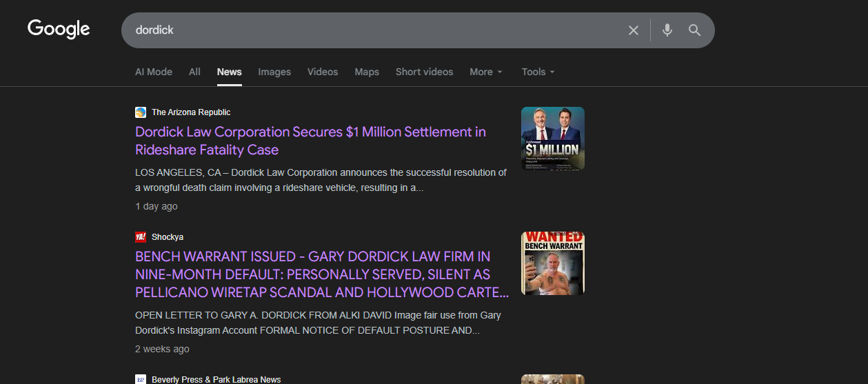Clear the search box with X icon

tap(633, 30)
